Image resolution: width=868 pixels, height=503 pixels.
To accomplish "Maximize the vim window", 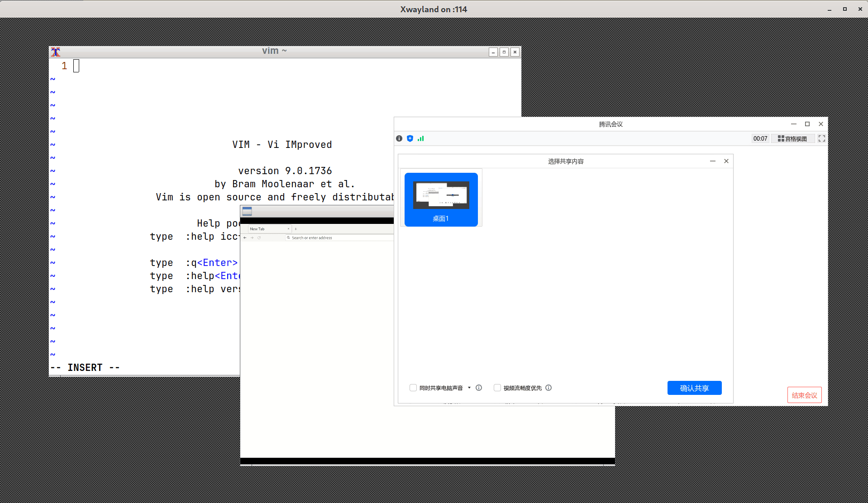I will click(504, 52).
